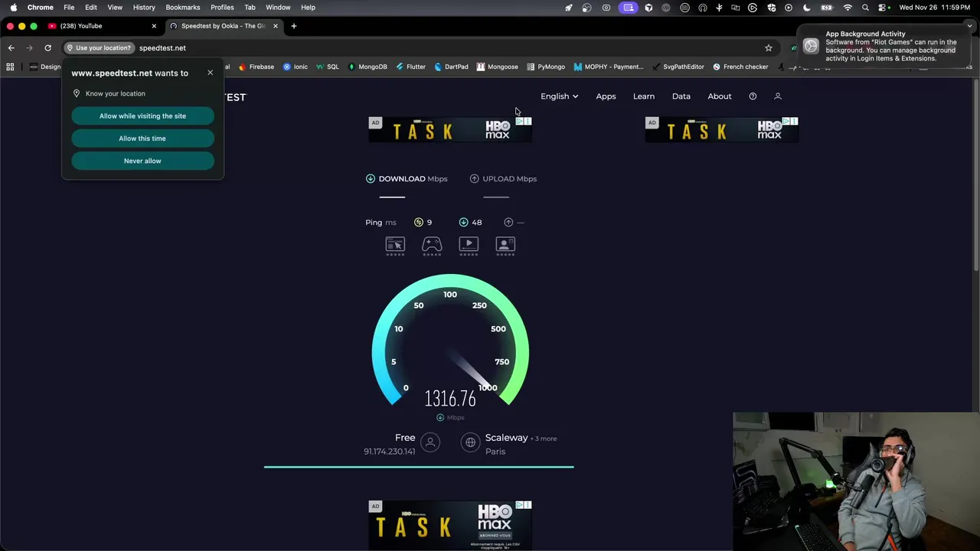Click the crescent moon Focus icon
Screen dimensions: 980x551
click(807, 8)
